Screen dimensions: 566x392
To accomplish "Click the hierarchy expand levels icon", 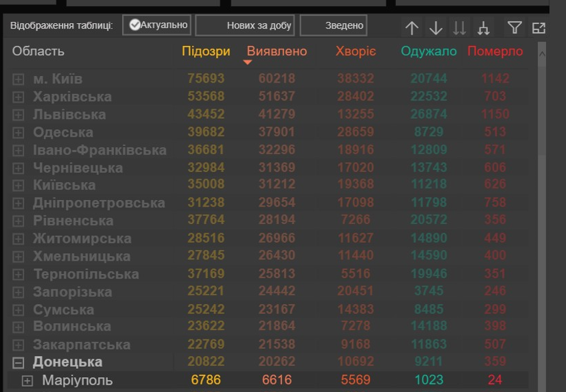I will point(483,28).
